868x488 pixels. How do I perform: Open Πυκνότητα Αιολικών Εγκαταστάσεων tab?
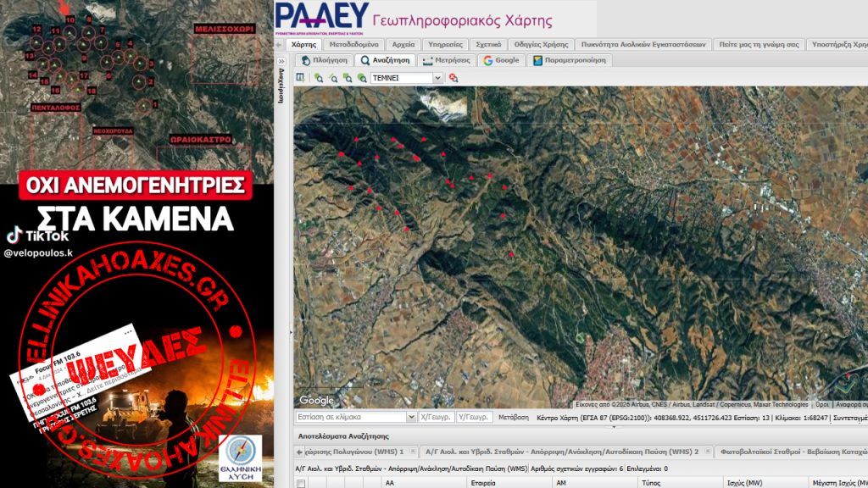click(x=643, y=44)
